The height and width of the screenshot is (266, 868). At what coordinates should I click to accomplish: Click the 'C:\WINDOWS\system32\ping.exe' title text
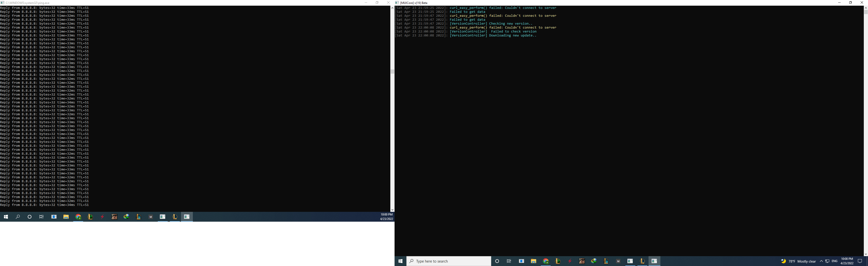tap(27, 3)
